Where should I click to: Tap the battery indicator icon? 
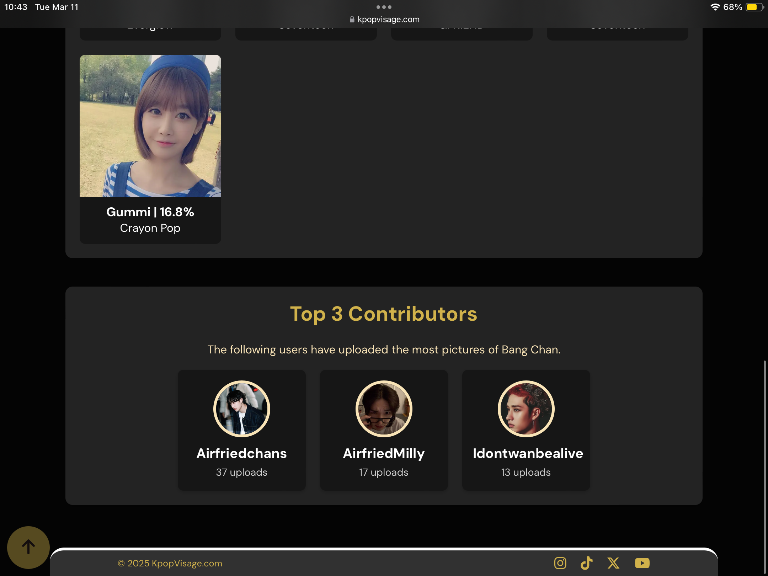click(x=755, y=7)
